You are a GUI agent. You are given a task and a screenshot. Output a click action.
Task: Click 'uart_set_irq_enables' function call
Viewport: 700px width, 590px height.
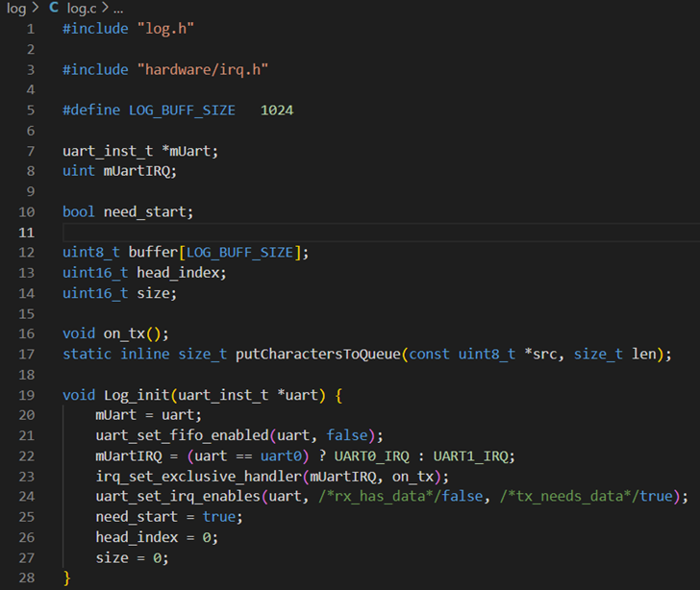[178, 496]
